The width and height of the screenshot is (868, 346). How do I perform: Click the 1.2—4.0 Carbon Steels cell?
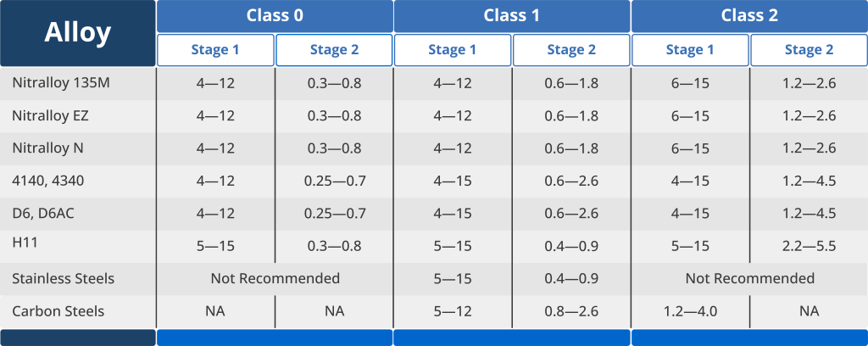click(x=690, y=311)
